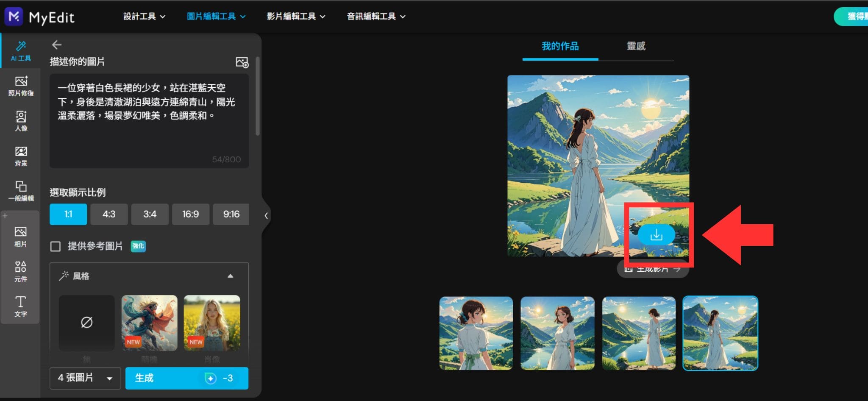Screen dimensions: 868x401
Task: Click the back arrow above description
Action: click(57, 45)
